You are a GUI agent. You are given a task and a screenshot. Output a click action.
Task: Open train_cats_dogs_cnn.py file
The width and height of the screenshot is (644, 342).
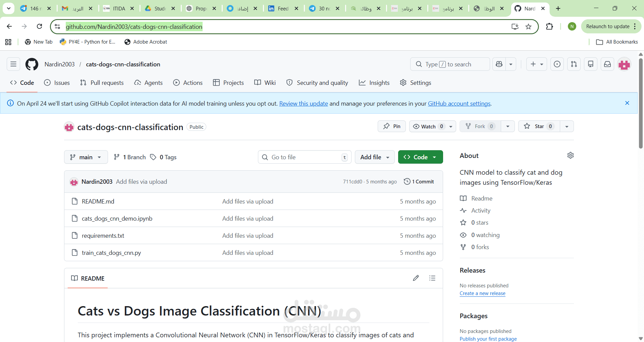[111, 253]
